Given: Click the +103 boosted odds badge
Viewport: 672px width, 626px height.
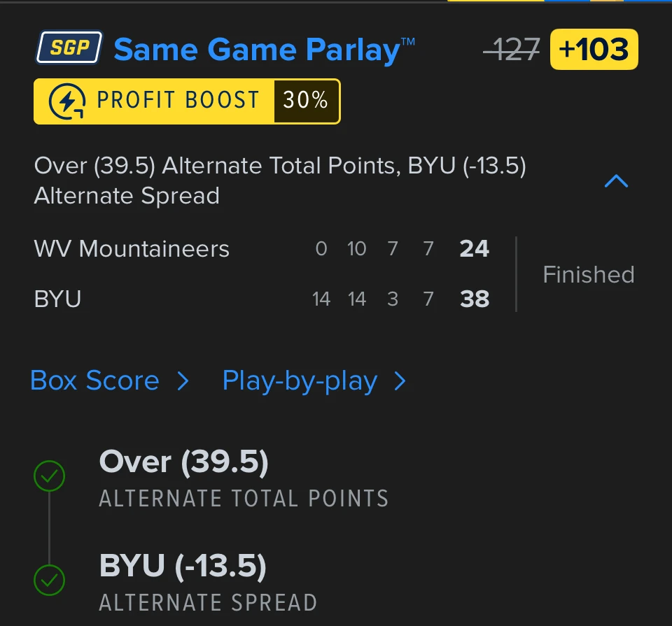Looking at the screenshot, I should pos(594,49).
